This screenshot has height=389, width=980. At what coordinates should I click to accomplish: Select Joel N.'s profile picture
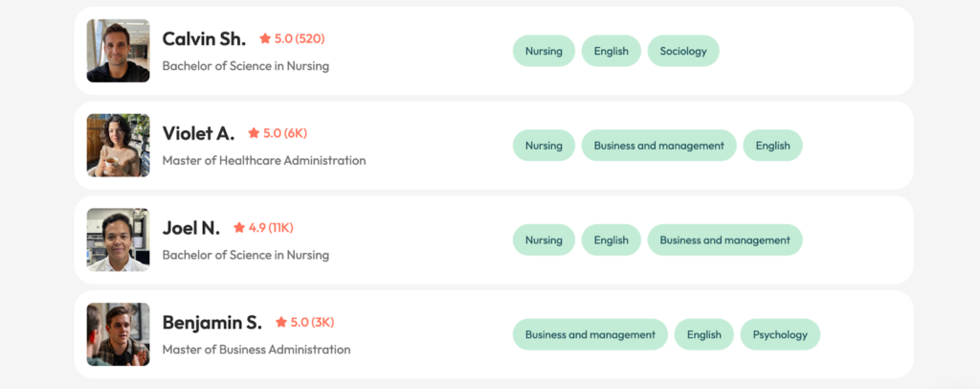(x=118, y=240)
